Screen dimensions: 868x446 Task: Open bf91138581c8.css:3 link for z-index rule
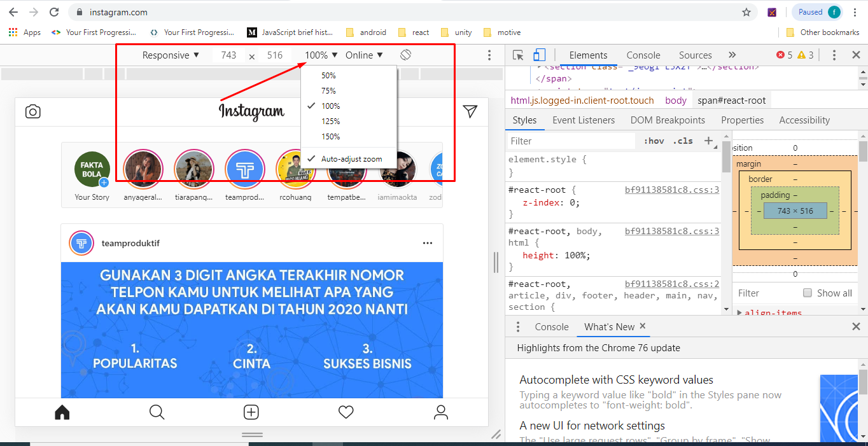point(672,190)
